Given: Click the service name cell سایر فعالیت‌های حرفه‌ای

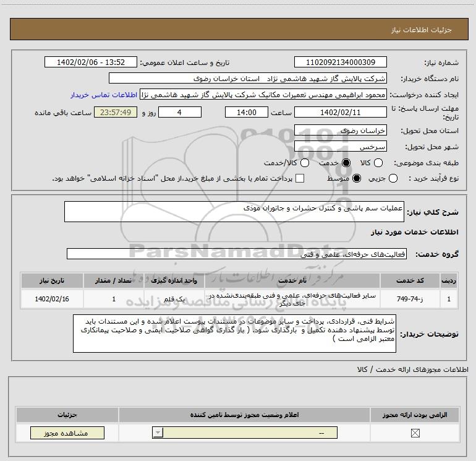Looking at the screenshot, I should tap(292, 299).
